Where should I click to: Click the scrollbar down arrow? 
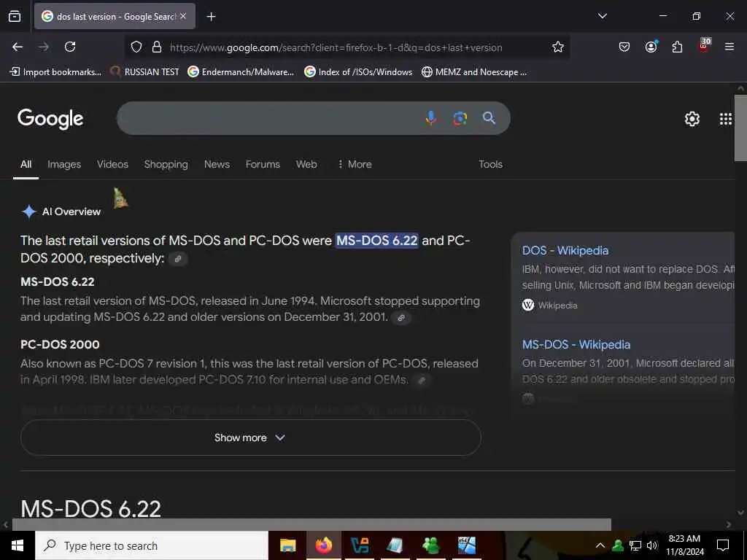(x=740, y=513)
